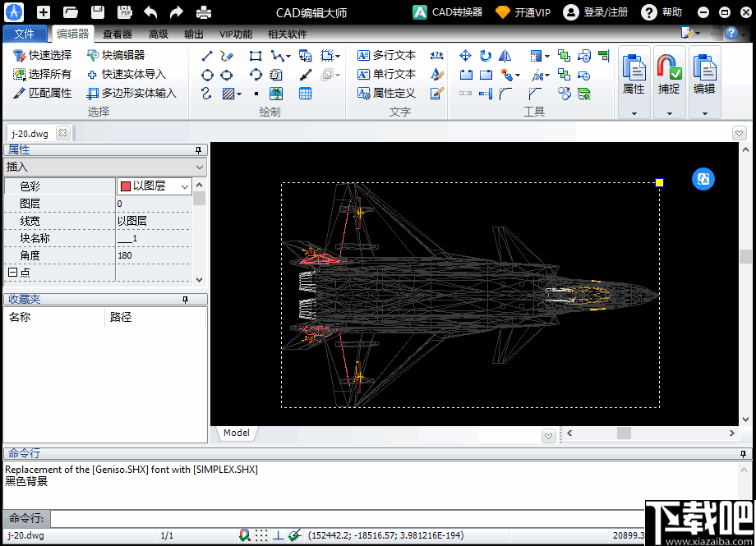
Task: Toggle snap icon in status bar
Action: pyautogui.click(x=244, y=535)
